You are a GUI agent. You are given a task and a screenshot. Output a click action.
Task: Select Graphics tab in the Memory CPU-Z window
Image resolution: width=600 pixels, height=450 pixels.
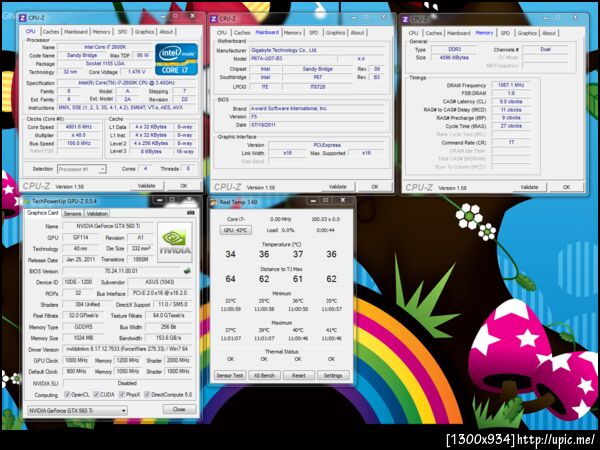tap(527, 33)
